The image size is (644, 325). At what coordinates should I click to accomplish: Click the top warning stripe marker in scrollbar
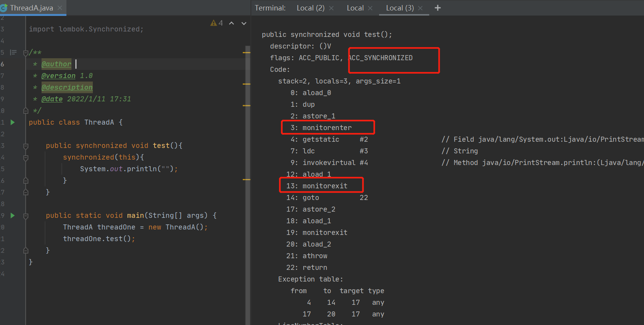(x=246, y=52)
